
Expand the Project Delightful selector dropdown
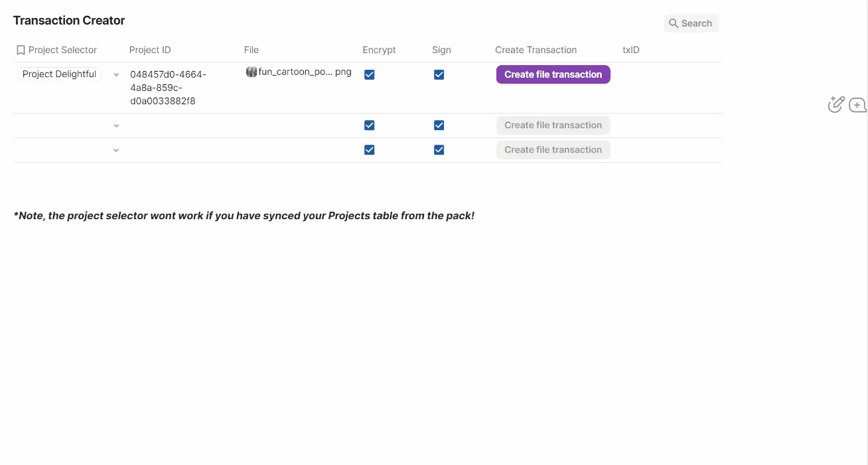(x=116, y=74)
